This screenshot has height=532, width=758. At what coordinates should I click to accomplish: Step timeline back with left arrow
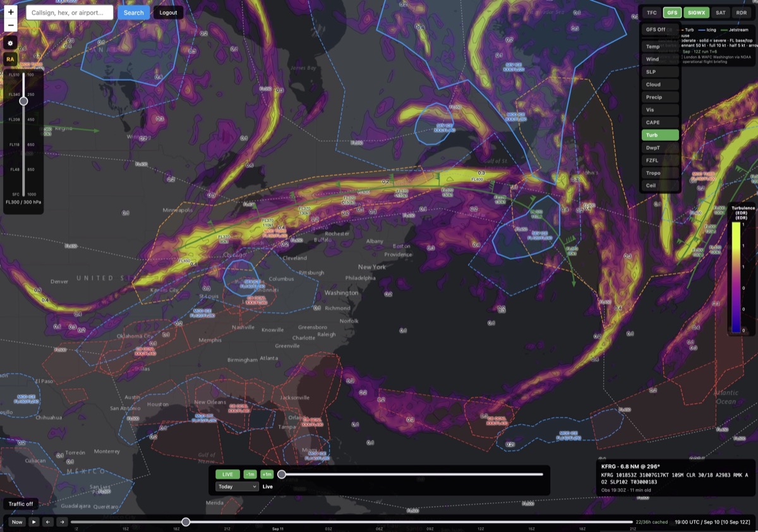click(x=48, y=522)
